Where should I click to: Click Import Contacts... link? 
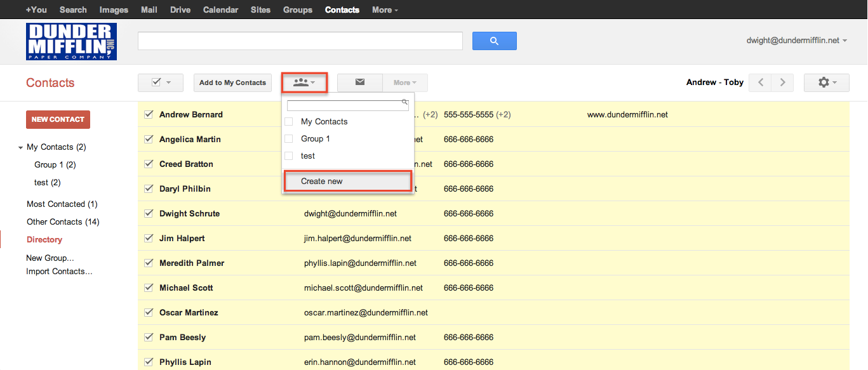(x=59, y=271)
